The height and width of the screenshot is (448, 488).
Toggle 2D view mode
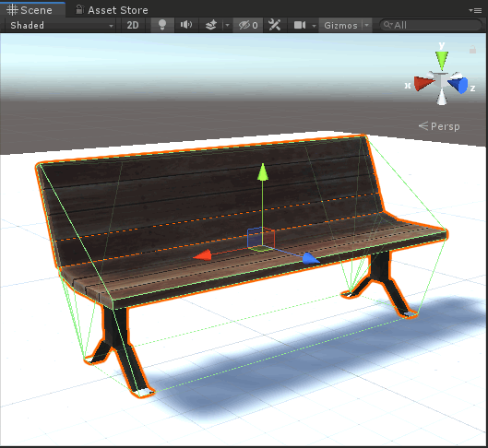click(x=133, y=25)
